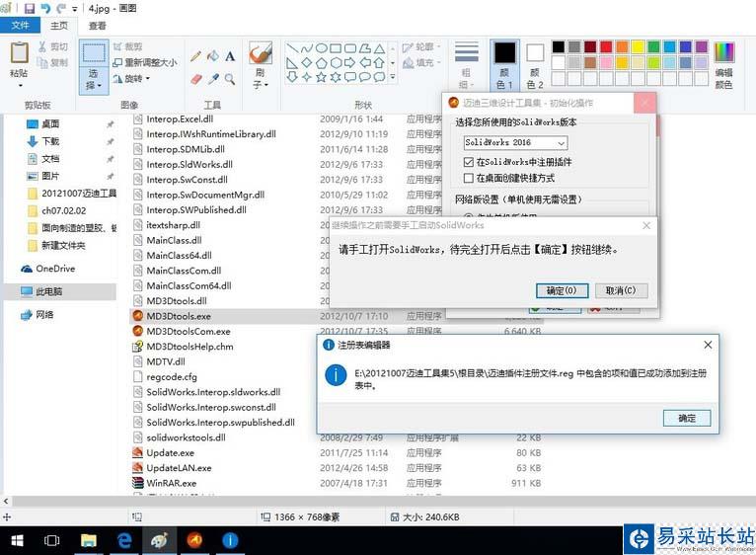
Task: Activate the rectangular Select (选择) tool
Action: pyautogui.click(x=94, y=53)
